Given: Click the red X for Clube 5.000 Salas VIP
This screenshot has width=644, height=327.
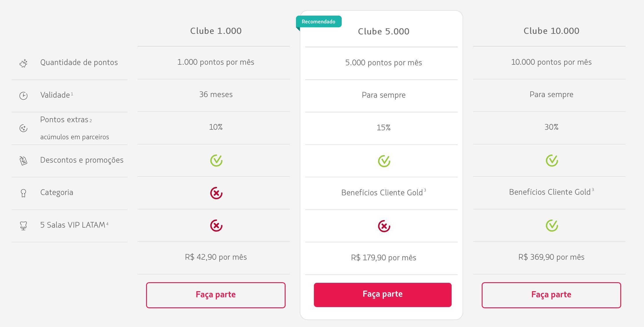Looking at the screenshot, I should pyautogui.click(x=384, y=226).
